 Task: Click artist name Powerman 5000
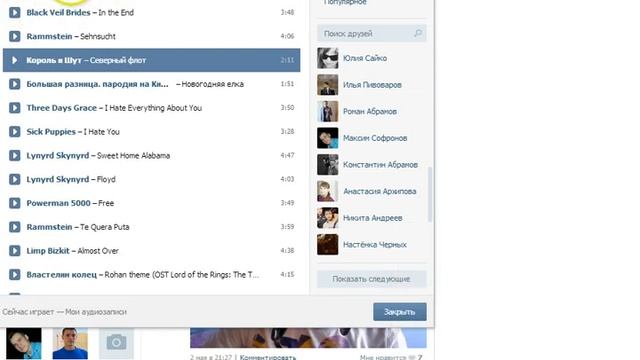pos(58,203)
